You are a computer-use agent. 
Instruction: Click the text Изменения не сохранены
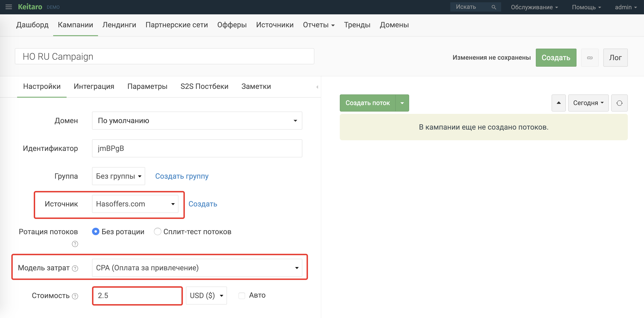click(491, 58)
